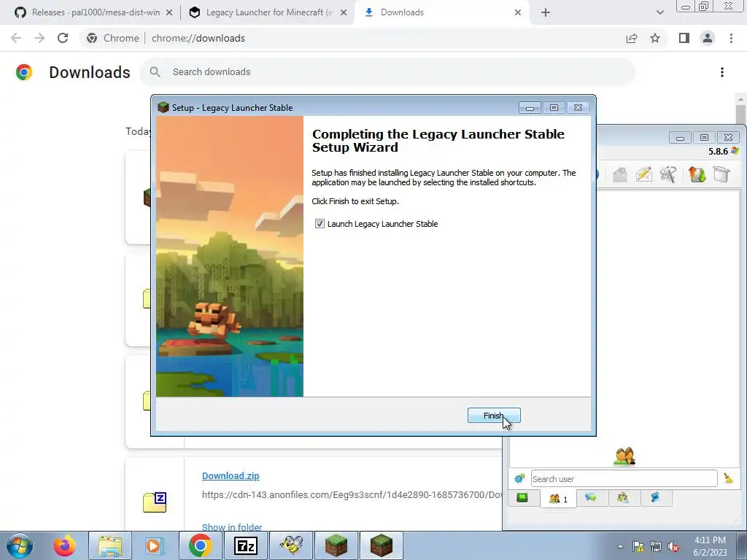Open the clock showing 4:11 PM
The width and height of the screenshot is (747, 560).
click(x=710, y=546)
